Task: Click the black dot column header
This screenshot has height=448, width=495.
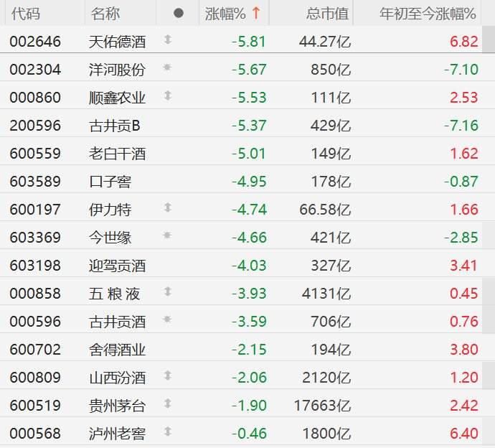Action: [179, 13]
